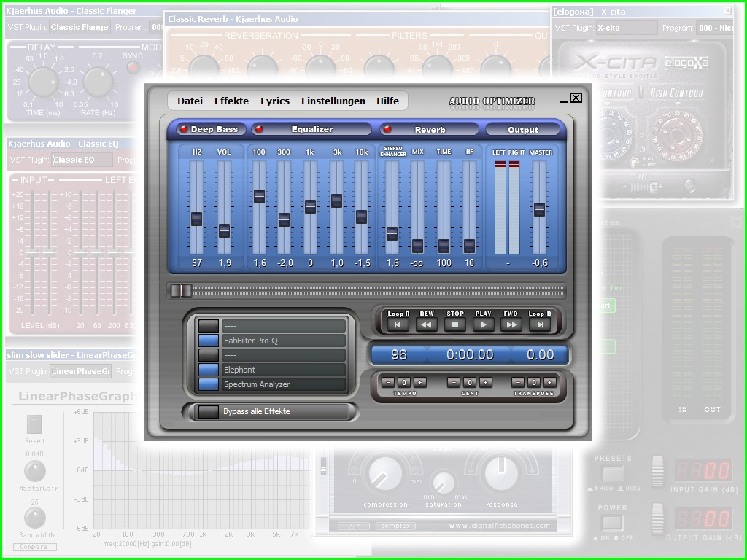Click the FWD fast-forward button
Image resolution: width=747 pixels, height=560 pixels.
[x=511, y=325]
